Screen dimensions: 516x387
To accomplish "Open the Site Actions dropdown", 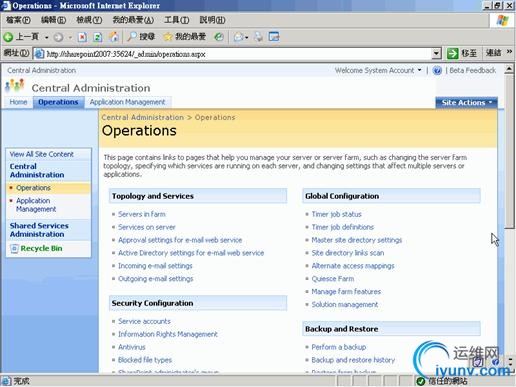I will (467, 103).
